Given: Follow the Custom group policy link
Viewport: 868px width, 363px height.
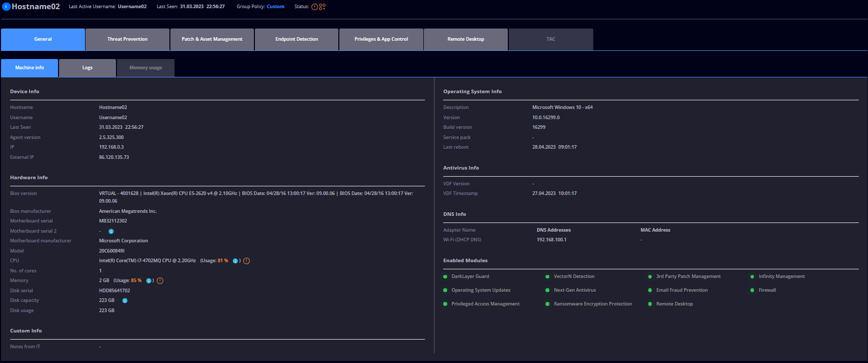Looking at the screenshot, I should [275, 7].
